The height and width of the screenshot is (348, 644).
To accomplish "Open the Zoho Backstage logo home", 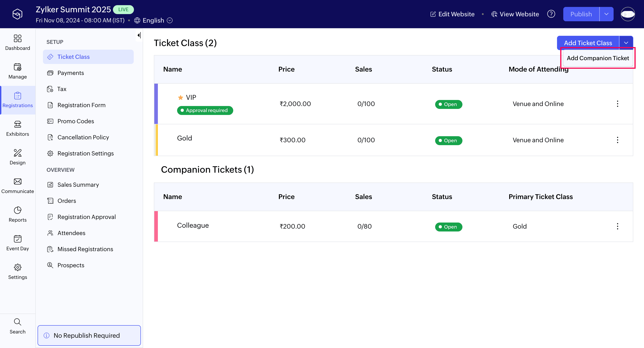I will [x=17, y=14].
